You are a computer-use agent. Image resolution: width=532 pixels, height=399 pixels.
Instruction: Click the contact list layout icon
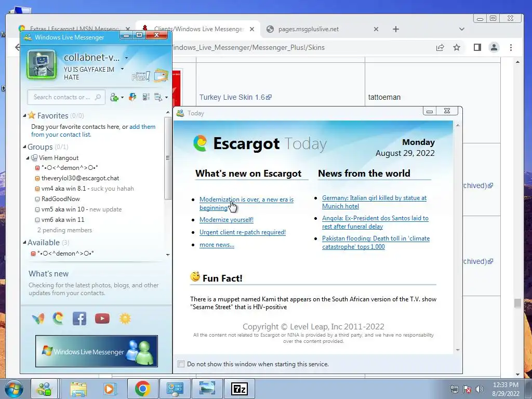146,97
